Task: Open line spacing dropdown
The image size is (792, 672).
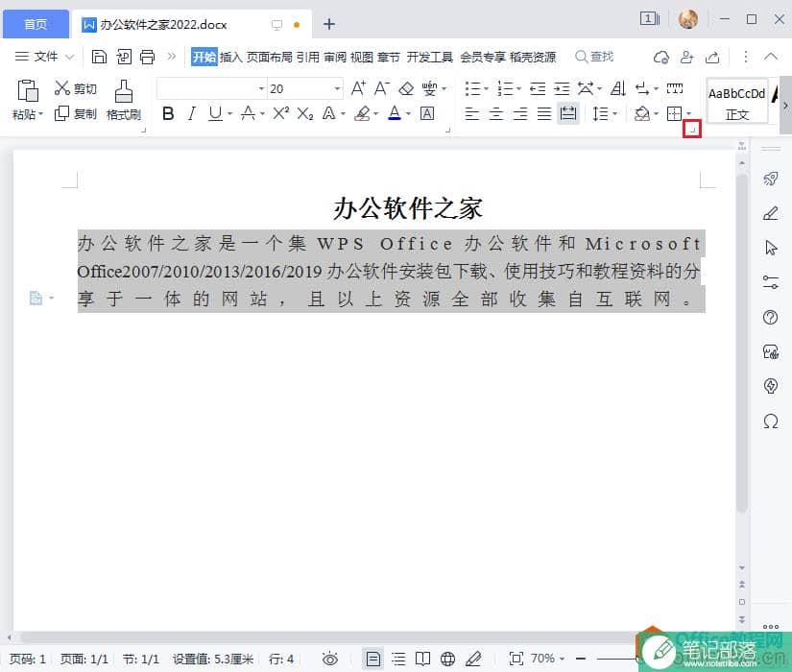Action: 605,113
